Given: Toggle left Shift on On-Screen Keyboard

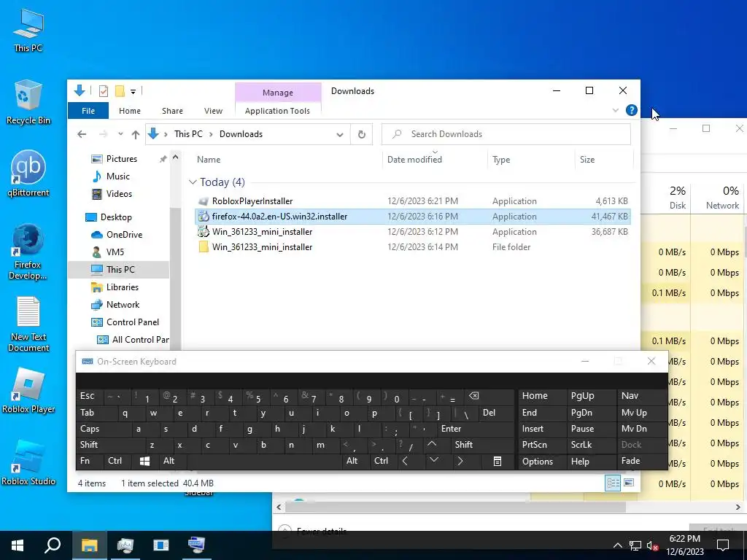Looking at the screenshot, I should (109, 445).
